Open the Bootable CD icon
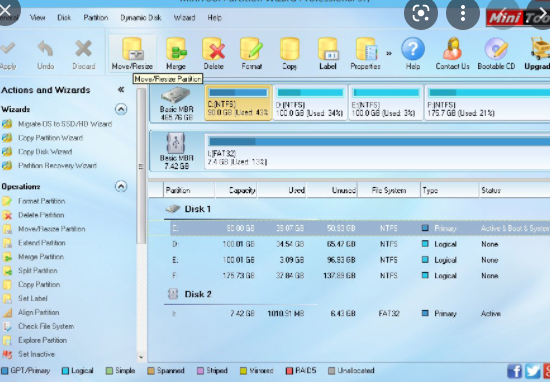The height and width of the screenshot is (382, 550). (x=496, y=53)
